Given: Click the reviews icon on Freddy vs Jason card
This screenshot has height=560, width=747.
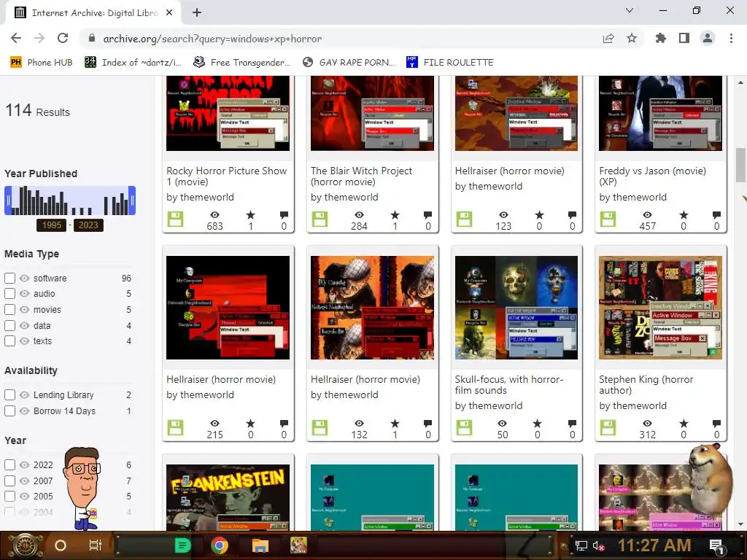Looking at the screenshot, I should click(x=716, y=215).
